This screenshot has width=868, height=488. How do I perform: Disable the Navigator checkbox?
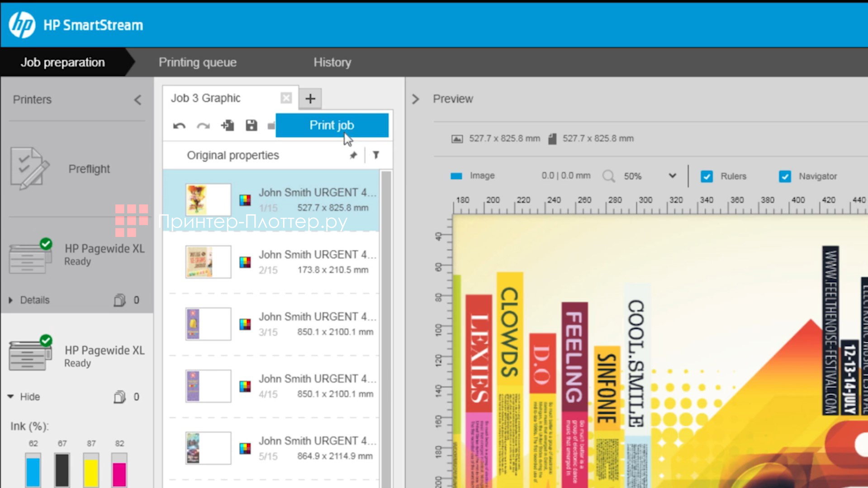tap(785, 176)
